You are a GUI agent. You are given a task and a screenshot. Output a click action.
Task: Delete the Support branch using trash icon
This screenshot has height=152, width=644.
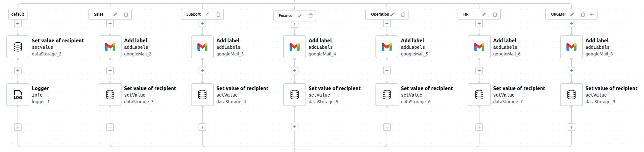click(218, 14)
